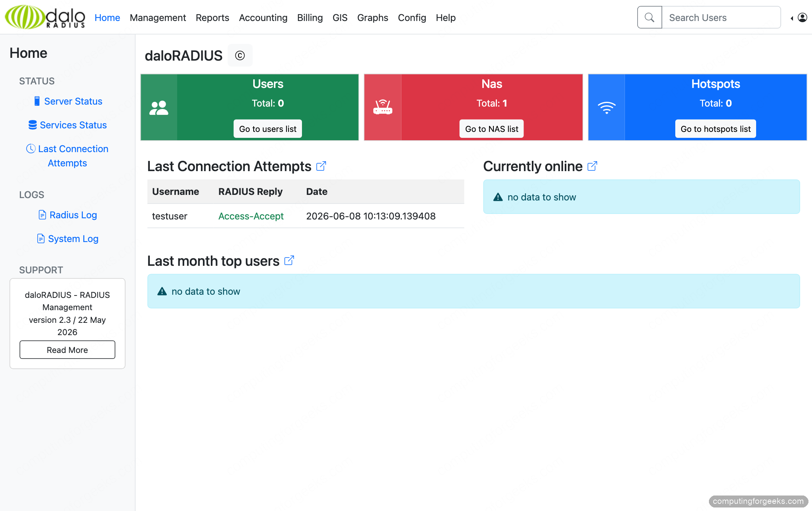Click the Nas router icon
Viewport: 812px width, 511px height.
pos(383,107)
